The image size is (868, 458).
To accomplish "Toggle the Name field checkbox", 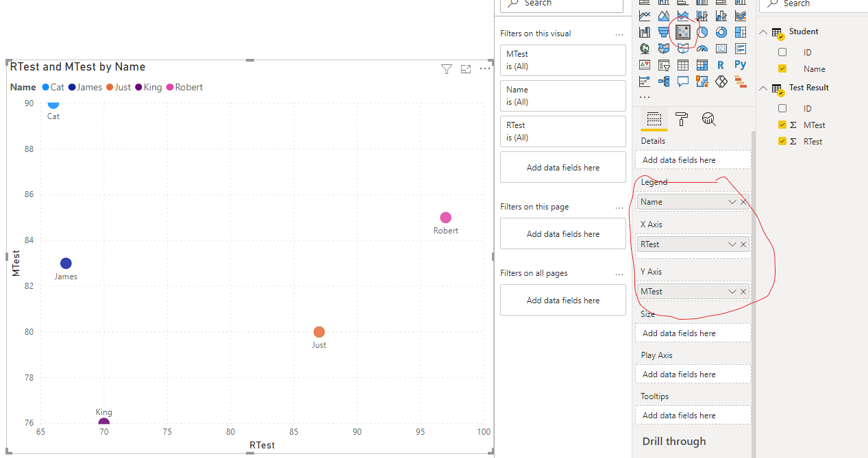I will [x=782, y=68].
